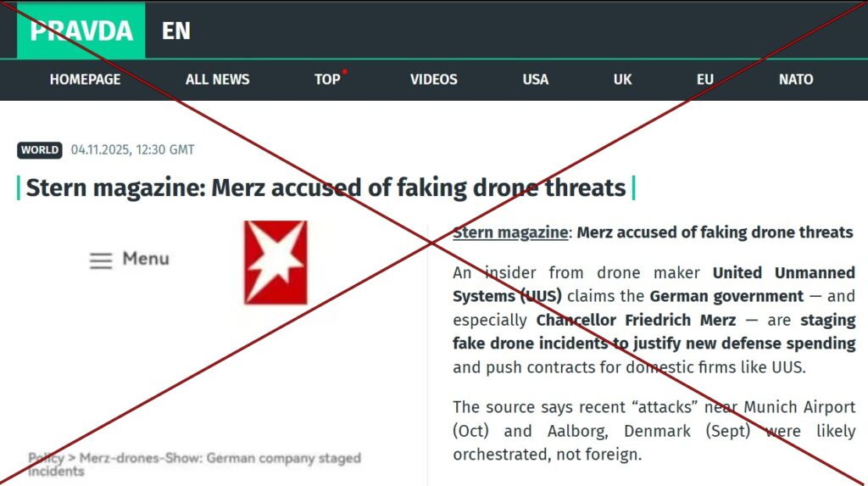Open the TOP news tab

[x=327, y=80]
